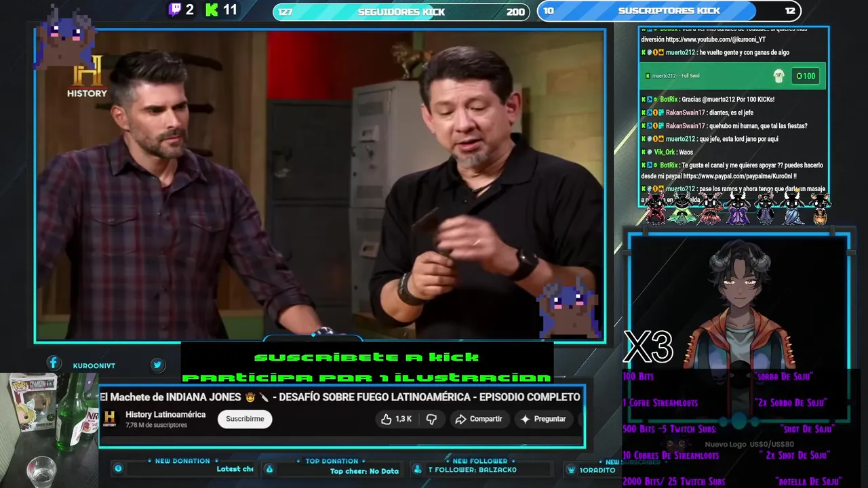Click the '1 Cofre Streamloots' reward text
Viewport: 868px width, 488px height.
point(660,403)
